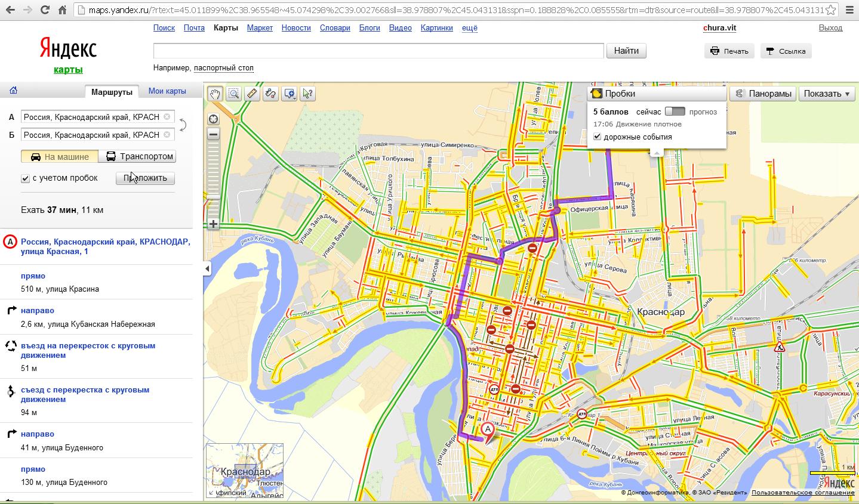The height and width of the screenshot is (504, 859).
Task: Open the Почта service link
Action: 194,28
